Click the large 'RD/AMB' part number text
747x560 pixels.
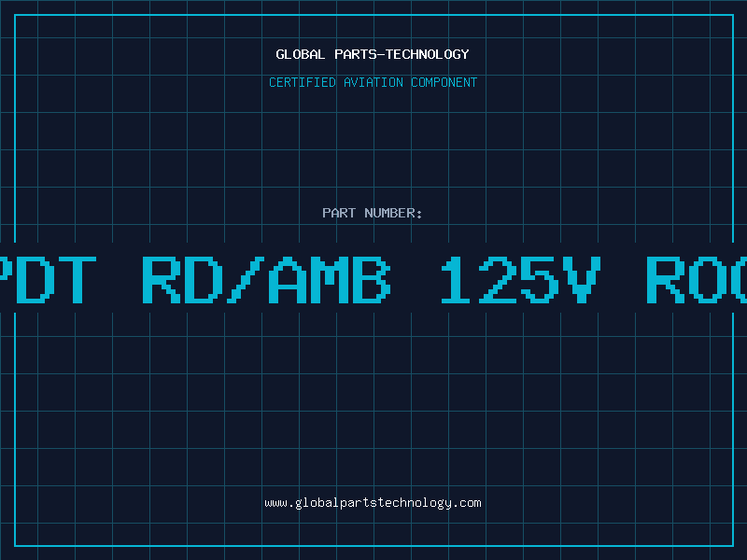[x=267, y=280]
